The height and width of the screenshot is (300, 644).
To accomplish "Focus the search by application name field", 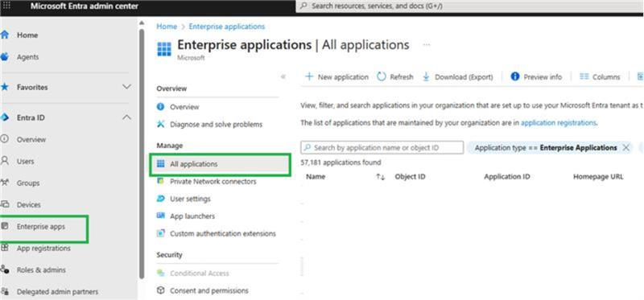I will 382,148.
